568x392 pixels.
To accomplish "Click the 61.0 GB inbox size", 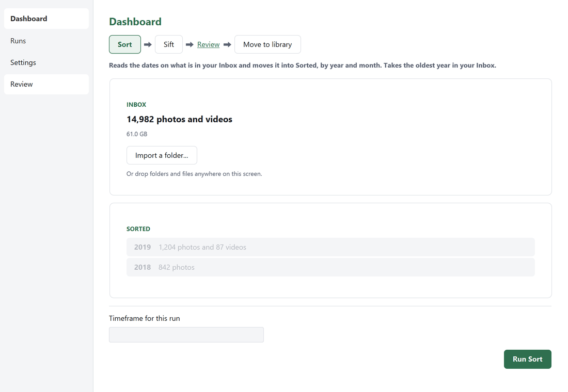I will click(x=137, y=134).
